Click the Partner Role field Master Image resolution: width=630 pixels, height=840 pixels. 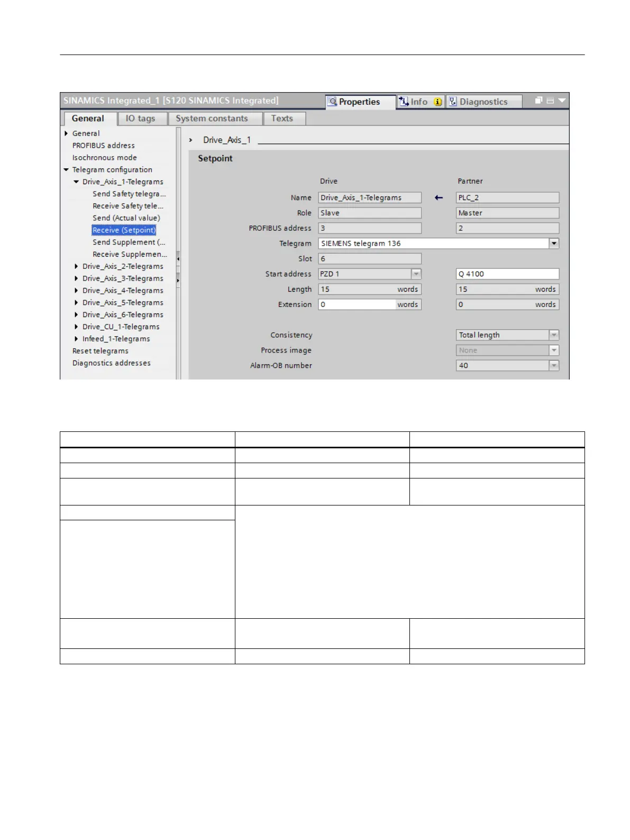(x=507, y=213)
